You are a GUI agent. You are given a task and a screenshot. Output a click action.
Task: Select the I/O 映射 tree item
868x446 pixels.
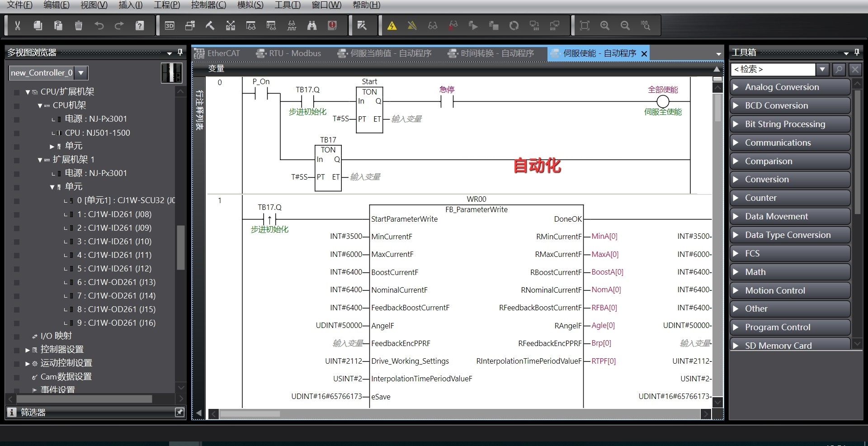coord(56,336)
